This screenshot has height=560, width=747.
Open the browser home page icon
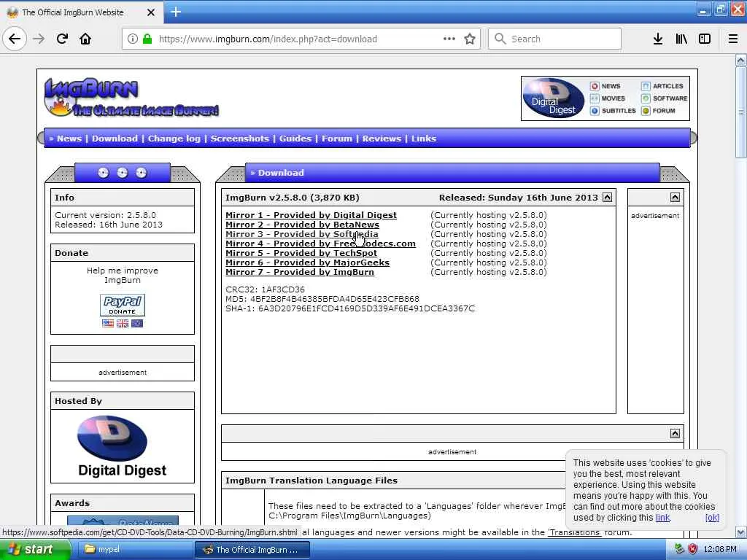(x=85, y=39)
